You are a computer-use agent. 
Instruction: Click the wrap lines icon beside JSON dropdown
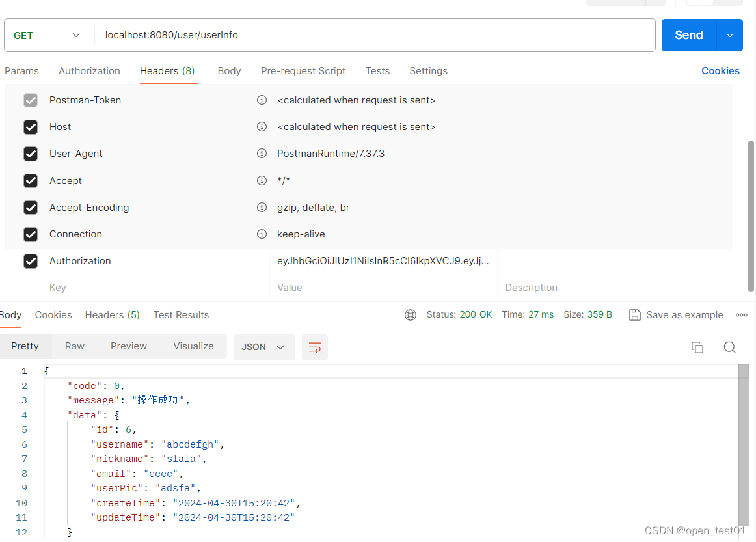pyautogui.click(x=315, y=347)
